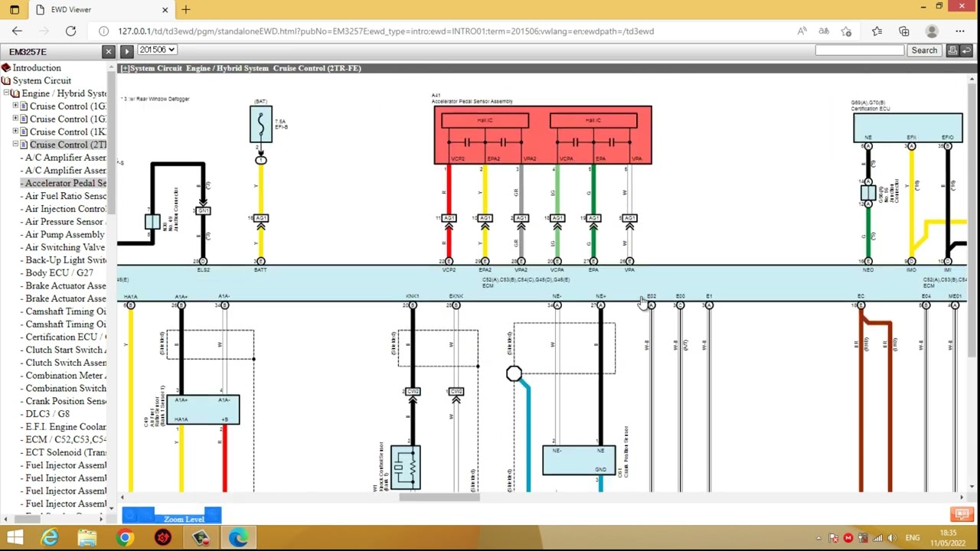Focus the EWD search text field

tap(860, 51)
